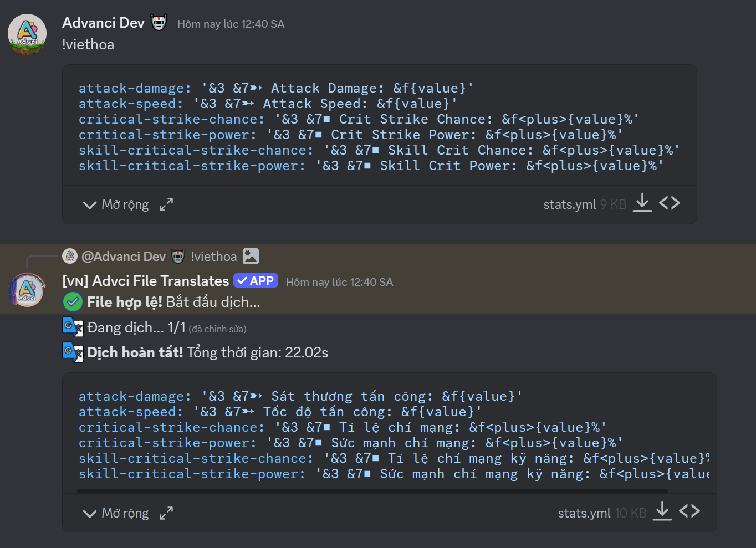The height and width of the screenshot is (548, 756).
Task: Click the image attachment icon in reply preview
Action: [x=251, y=256]
